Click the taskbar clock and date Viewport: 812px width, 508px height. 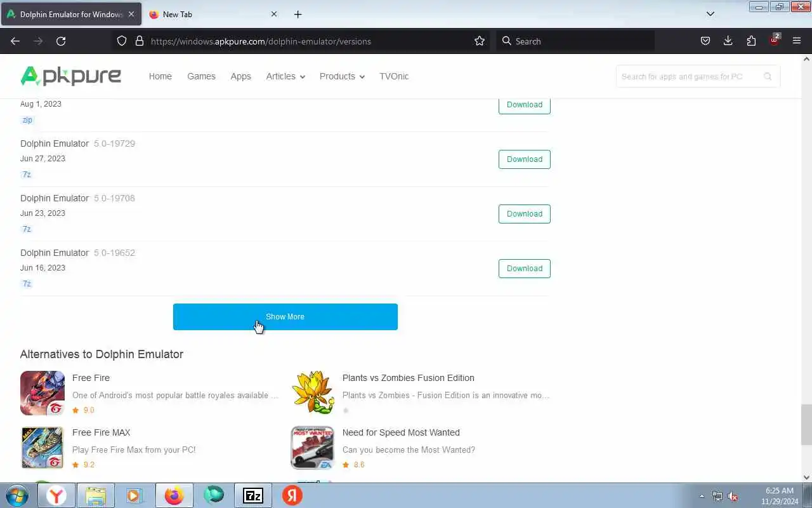pyautogui.click(x=780, y=496)
